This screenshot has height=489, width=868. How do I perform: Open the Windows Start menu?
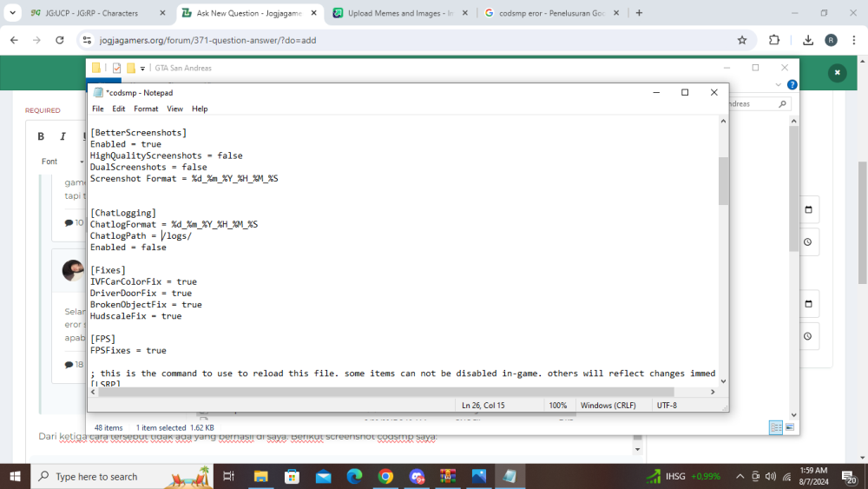[15, 476]
